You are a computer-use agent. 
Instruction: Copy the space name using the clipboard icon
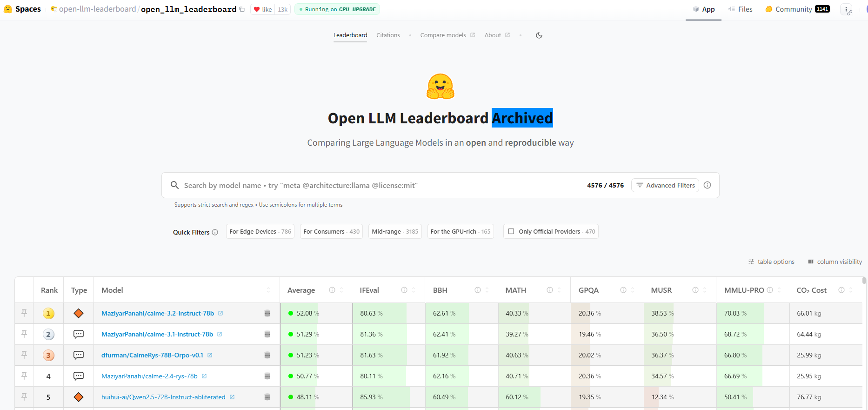(242, 9)
